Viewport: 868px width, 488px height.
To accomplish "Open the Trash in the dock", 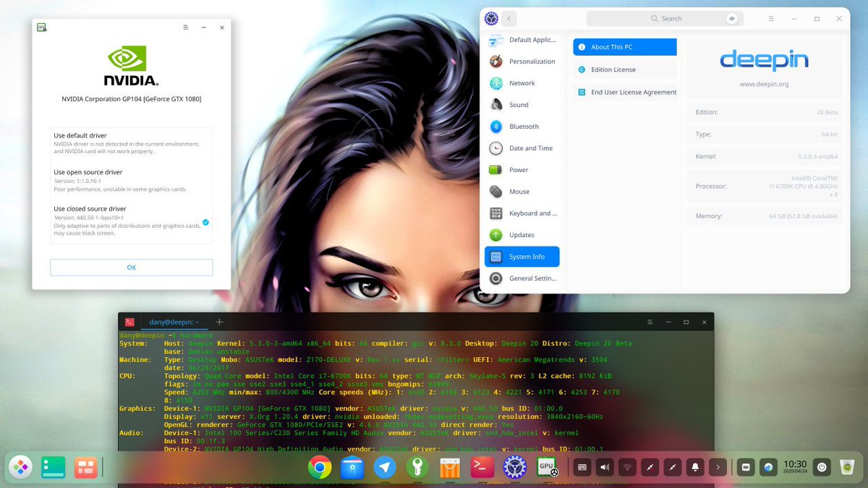I will 848,468.
